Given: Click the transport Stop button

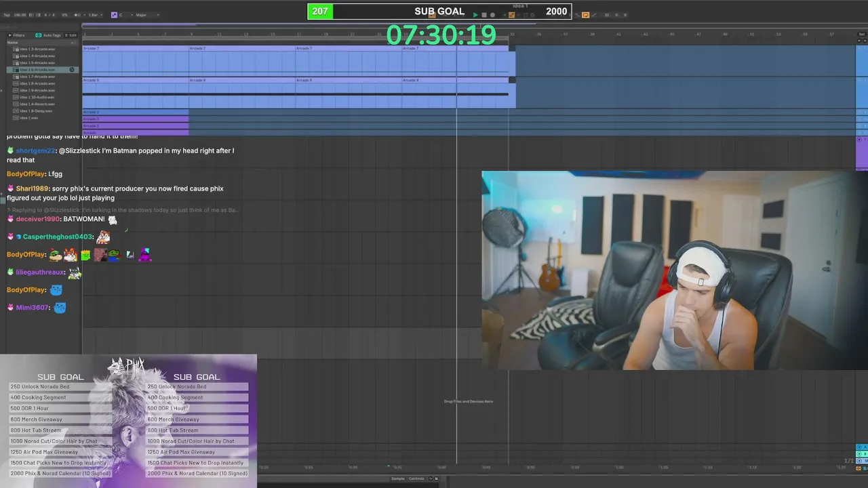Looking at the screenshot, I should tap(484, 15).
